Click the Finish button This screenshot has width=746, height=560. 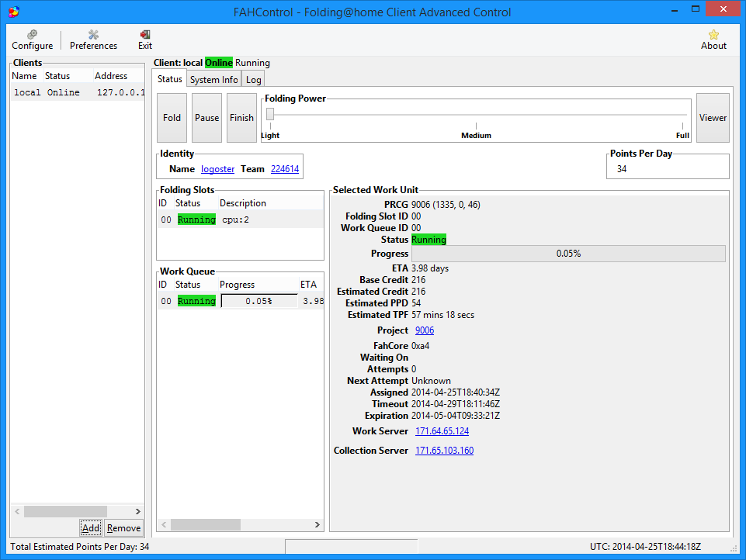[x=241, y=118]
